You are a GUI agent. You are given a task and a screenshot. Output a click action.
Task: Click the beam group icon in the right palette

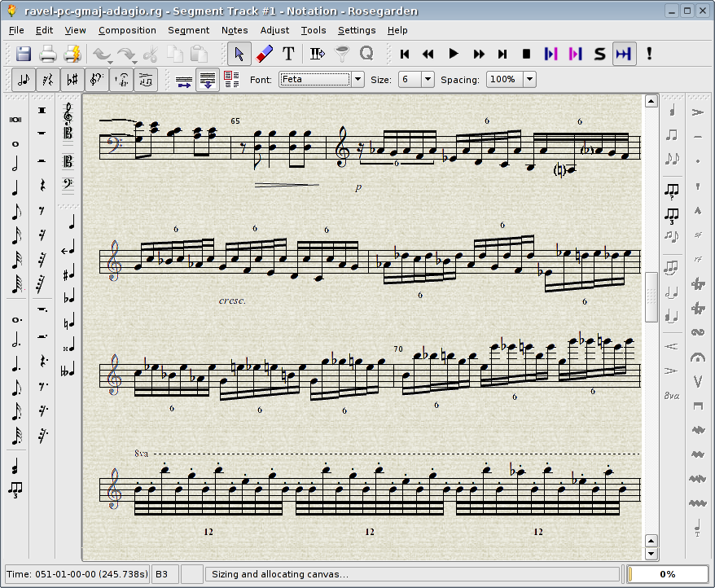point(672,135)
